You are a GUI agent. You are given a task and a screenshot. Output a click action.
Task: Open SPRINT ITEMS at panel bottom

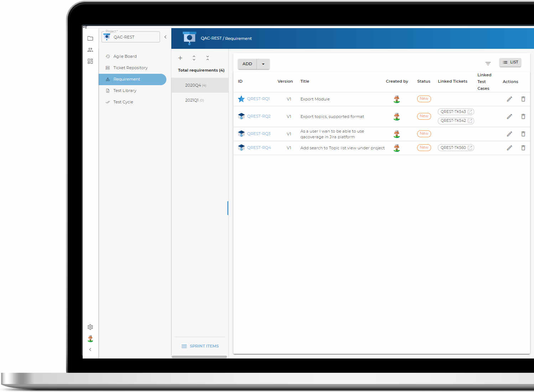click(200, 346)
